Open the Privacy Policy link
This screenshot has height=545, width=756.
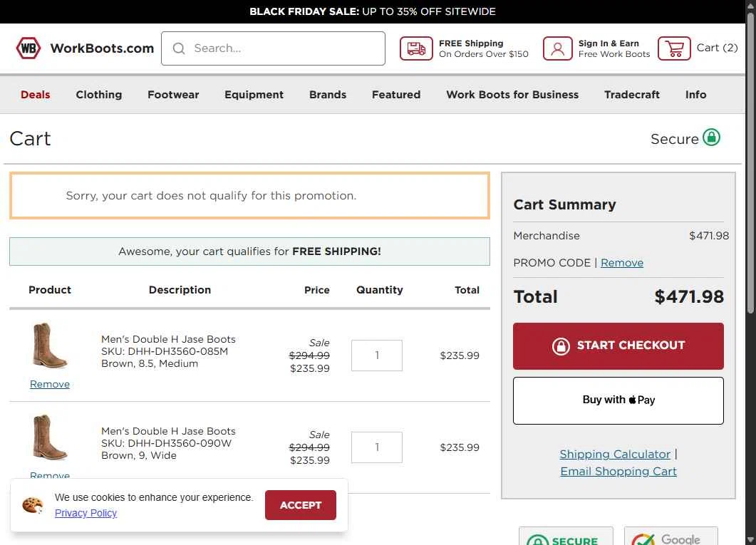click(86, 513)
